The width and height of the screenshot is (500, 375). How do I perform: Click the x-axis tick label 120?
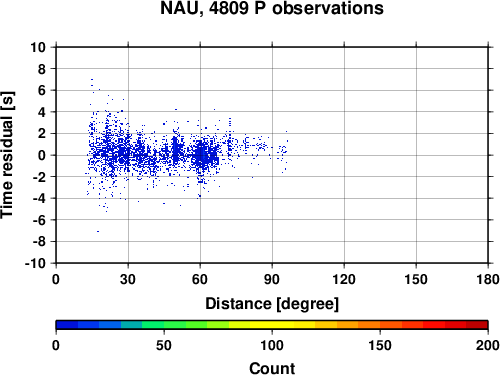pyautogui.click(x=344, y=279)
